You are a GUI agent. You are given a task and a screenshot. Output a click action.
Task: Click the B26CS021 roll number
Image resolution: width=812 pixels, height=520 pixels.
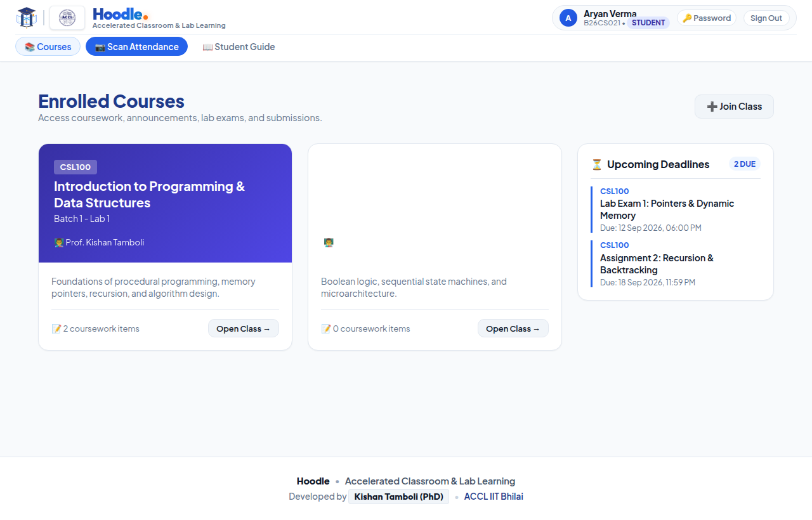pos(602,23)
